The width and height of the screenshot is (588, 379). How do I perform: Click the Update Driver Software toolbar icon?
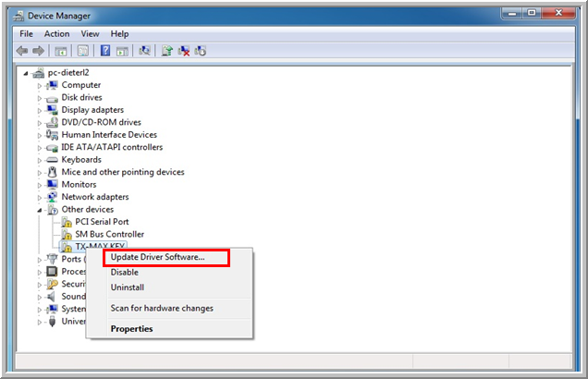click(x=167, y=51)
